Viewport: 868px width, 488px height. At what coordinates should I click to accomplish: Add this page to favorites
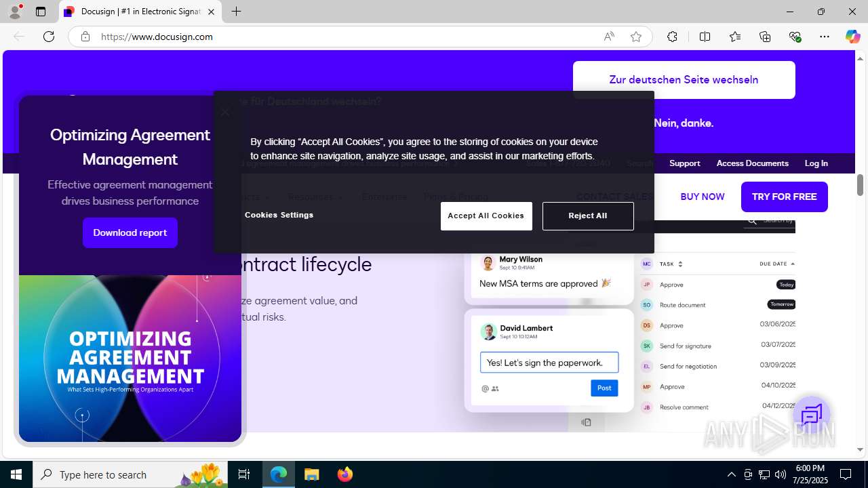pos(636,37)
